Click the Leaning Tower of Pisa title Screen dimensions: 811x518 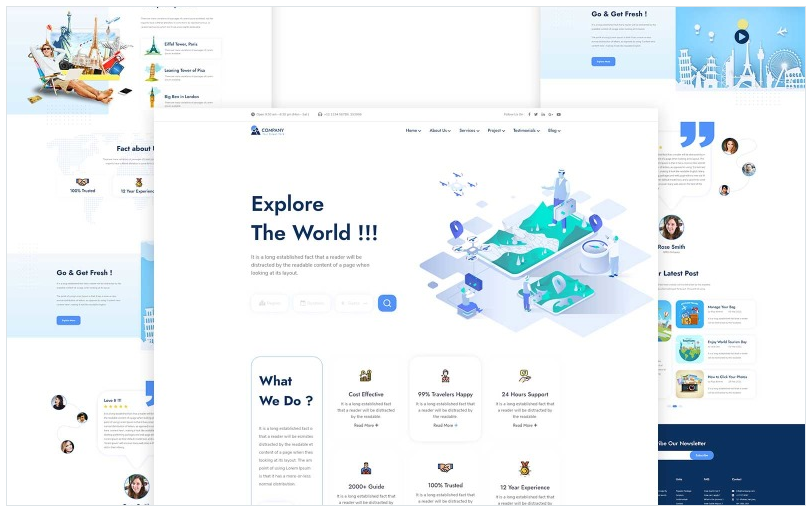coord(185,70)
